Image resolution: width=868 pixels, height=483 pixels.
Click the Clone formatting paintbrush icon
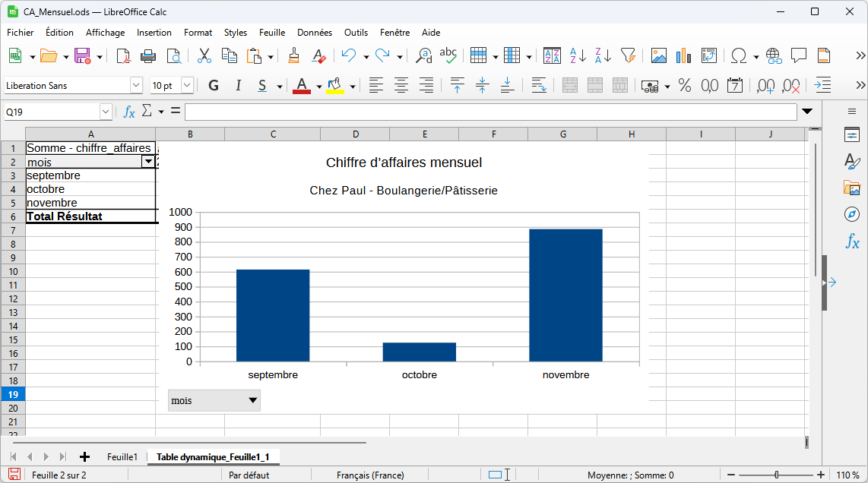[294, 56]
